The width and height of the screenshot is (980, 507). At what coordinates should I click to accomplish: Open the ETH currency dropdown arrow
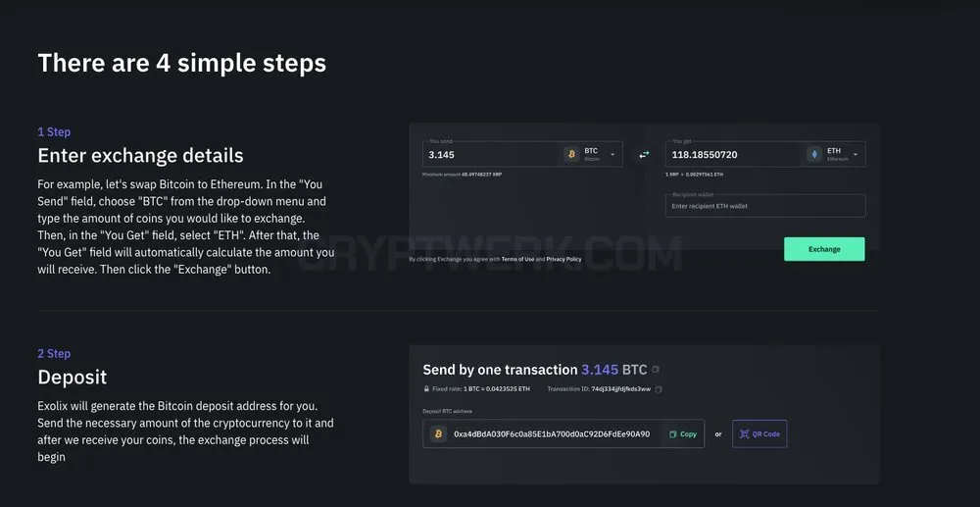point(856,154)
